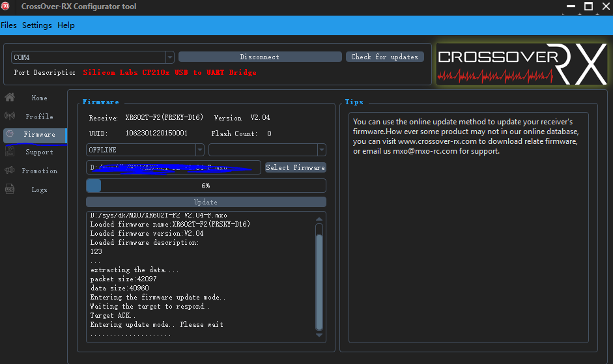The height and width of the screenshot is (364, 613).
Task: Click the CrossOver RX logo banner
Action: [522, 64]
